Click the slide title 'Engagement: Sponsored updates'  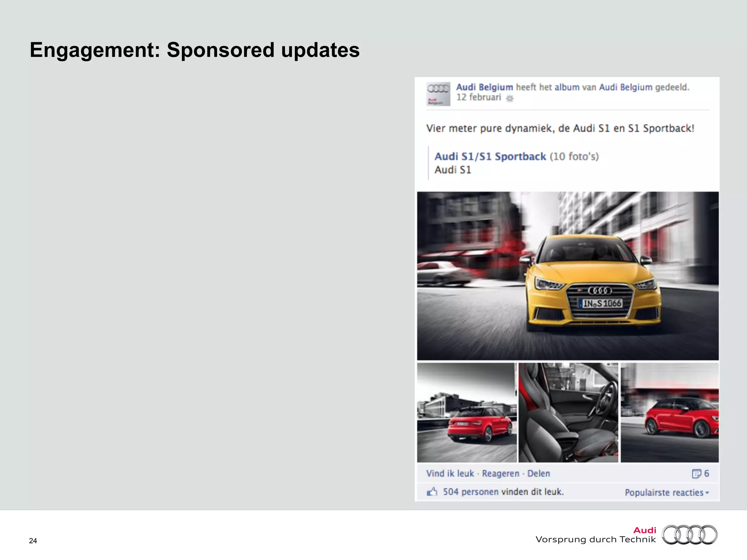(194, 50)
